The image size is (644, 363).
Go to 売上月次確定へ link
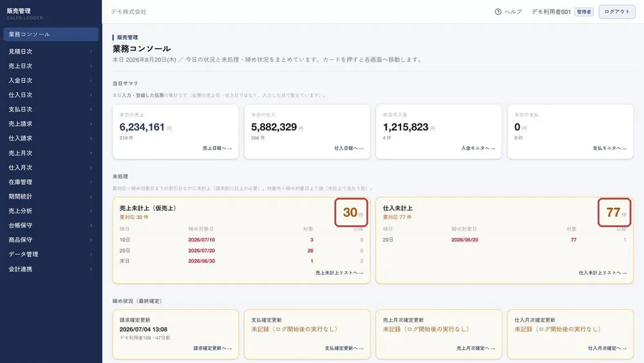pyautogui.click(x=476, y=348)
